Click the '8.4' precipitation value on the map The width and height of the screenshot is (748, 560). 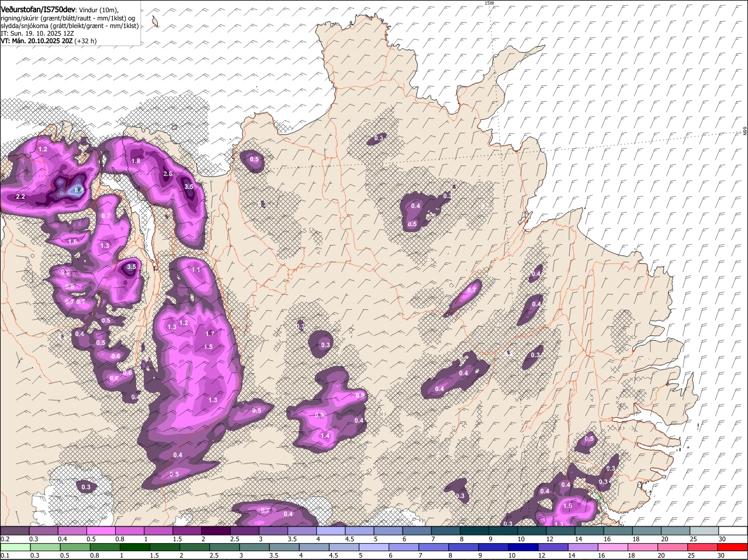click(79, 191)
